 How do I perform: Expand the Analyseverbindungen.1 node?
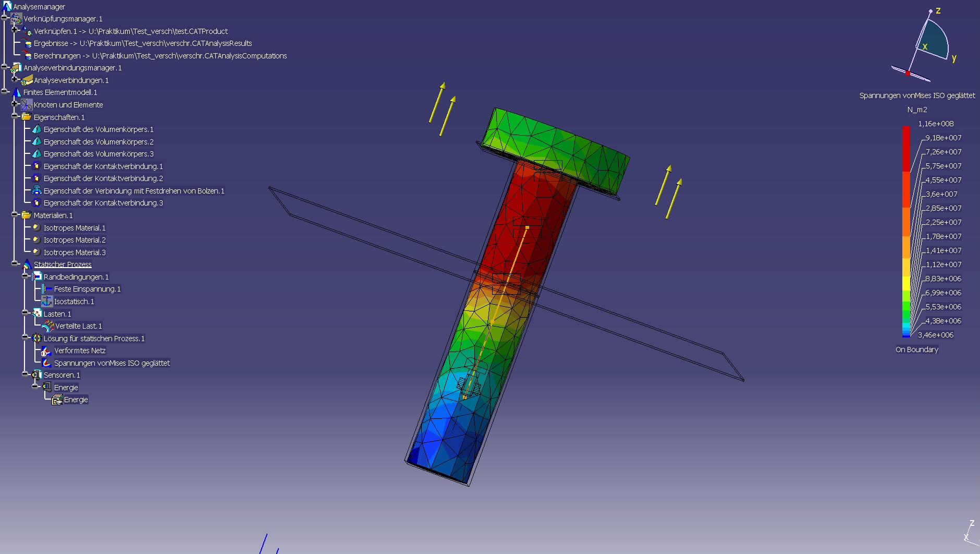tap(15, 79)
